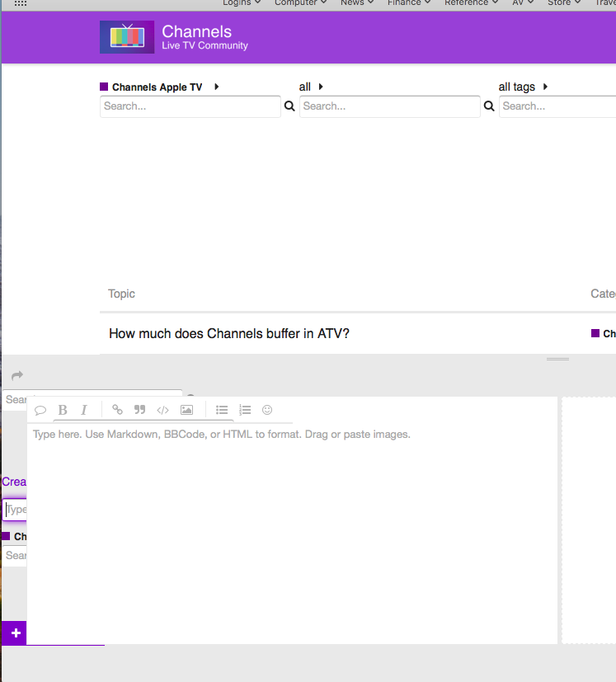The image size is (616, 682).
Task: Click the speech bubble quote-post icon
Action: click(x=40, y=410)
